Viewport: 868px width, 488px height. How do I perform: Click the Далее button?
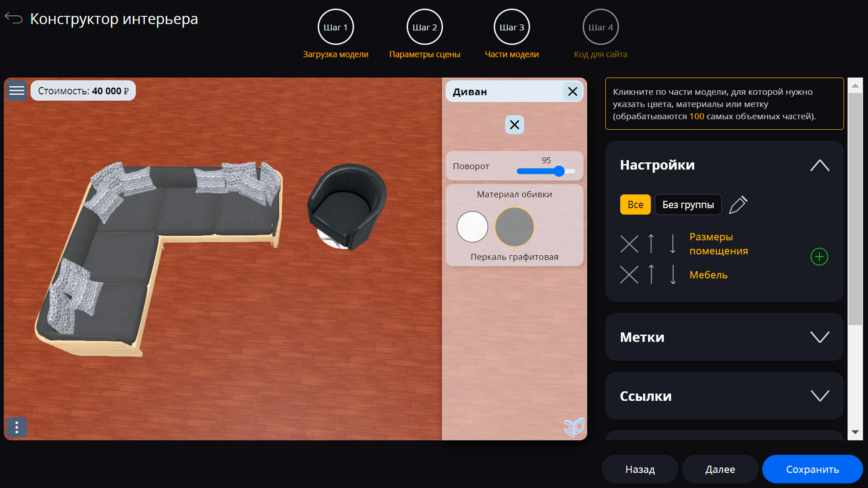[720, 469]
